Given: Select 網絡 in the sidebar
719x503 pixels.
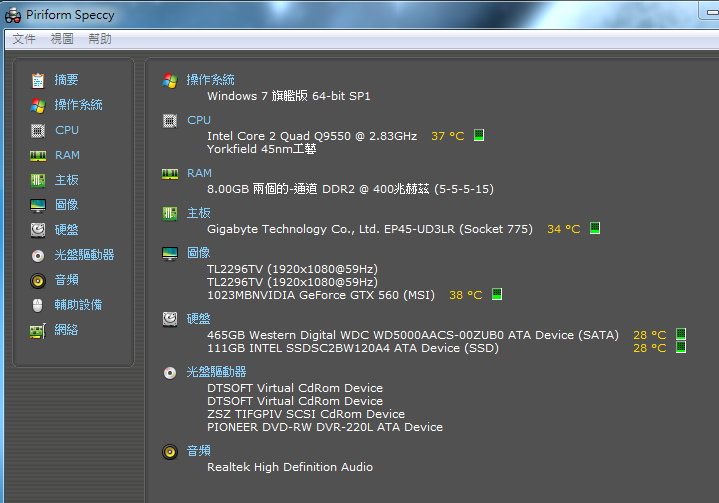Looking at the screenshot, I should [66, 330].
